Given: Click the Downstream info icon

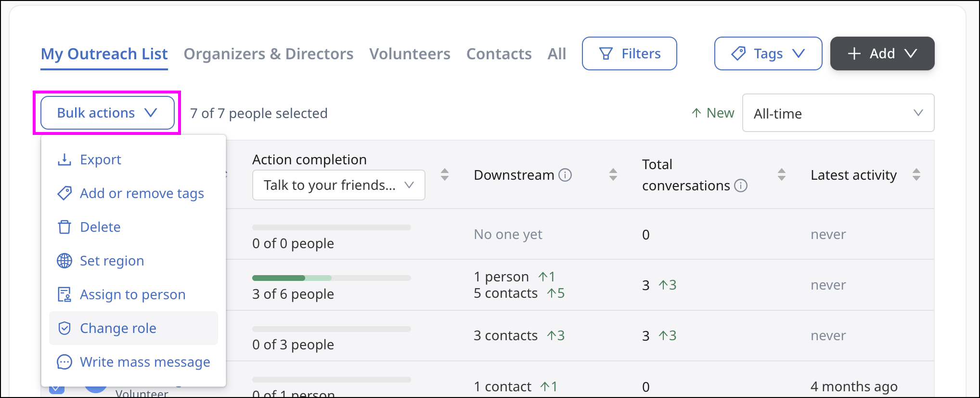Looking at the screenshot, I should [565, 175].
